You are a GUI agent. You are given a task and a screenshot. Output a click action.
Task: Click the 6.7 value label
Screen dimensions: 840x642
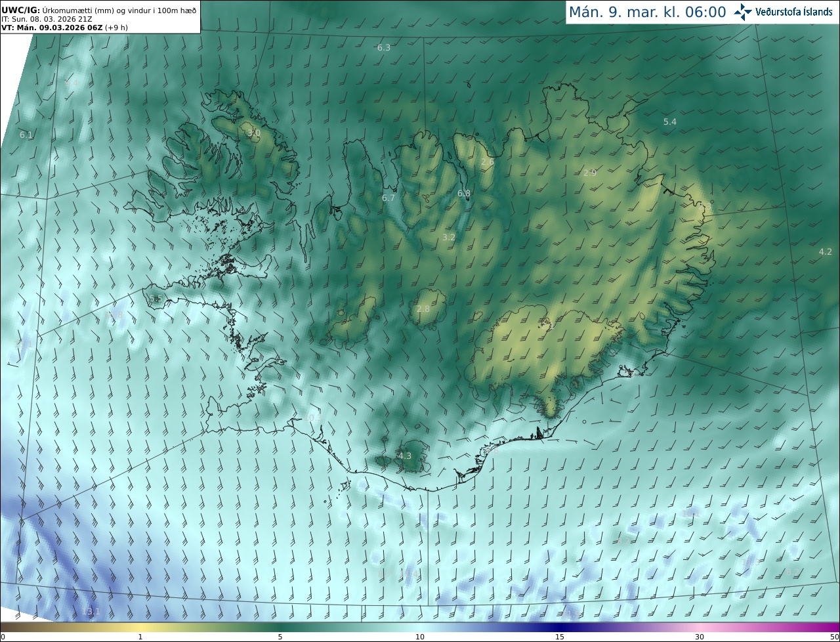pos(388,198)
